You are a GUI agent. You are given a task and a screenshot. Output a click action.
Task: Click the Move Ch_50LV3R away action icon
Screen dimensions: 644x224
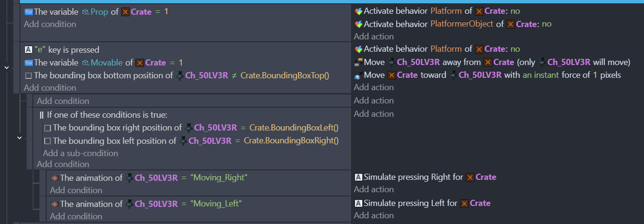click(x=359, y=62)
